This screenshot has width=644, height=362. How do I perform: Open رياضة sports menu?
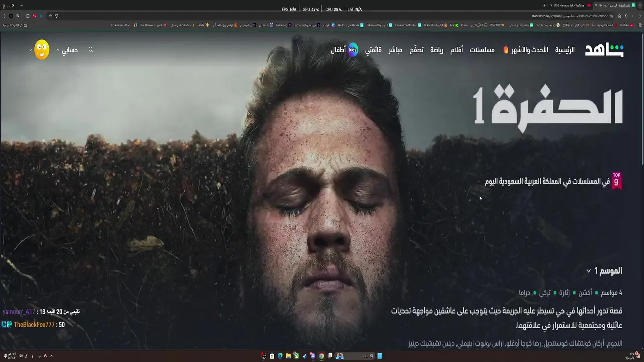[437, 50]
